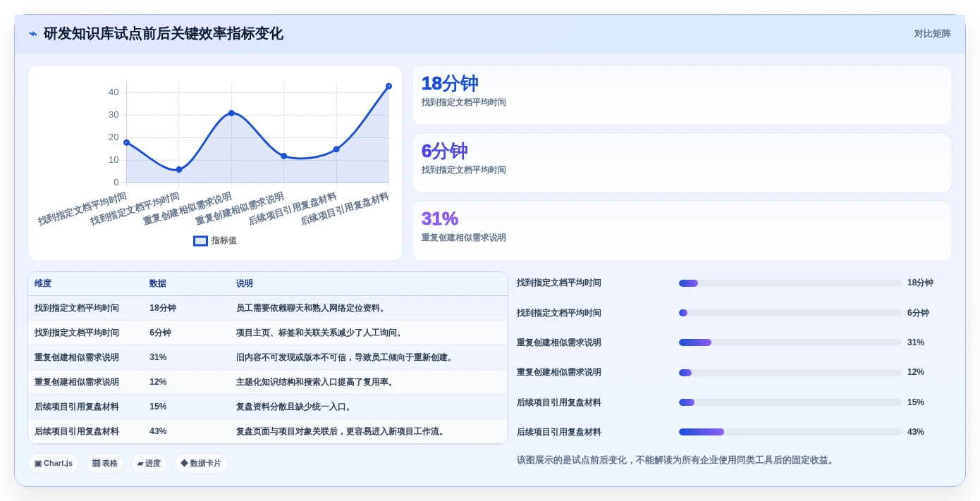Click the progress bar for the 6分钟 row
This screenshot has width=980, height=501.
coord(790,313)
